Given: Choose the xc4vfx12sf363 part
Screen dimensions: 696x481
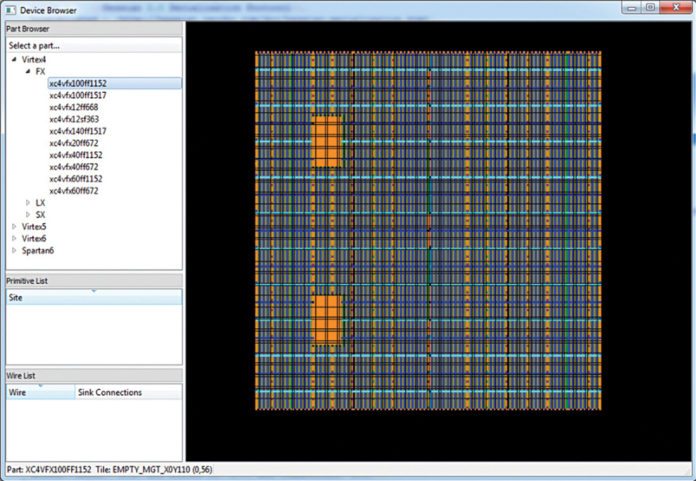Looking at the screenshot, I should click(x=73, y=120).
